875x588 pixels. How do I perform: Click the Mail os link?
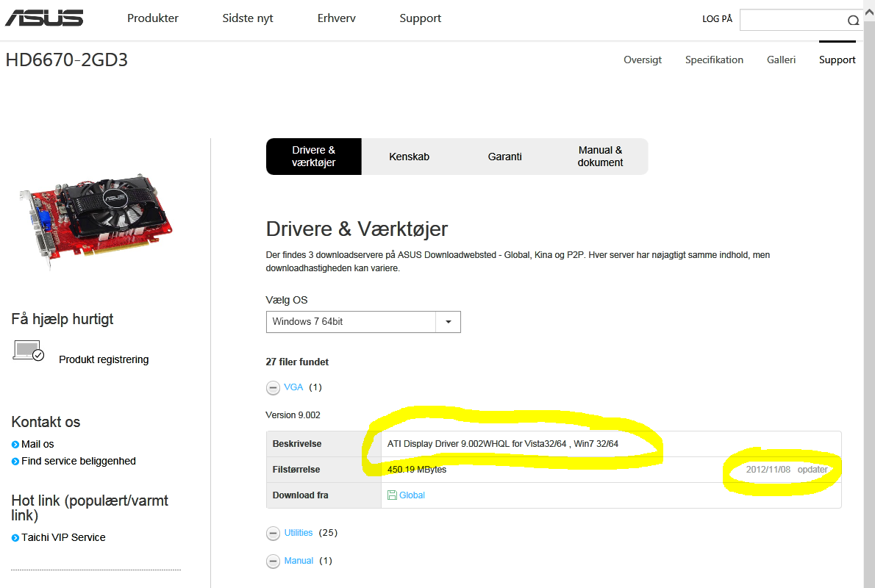point(37,445)
